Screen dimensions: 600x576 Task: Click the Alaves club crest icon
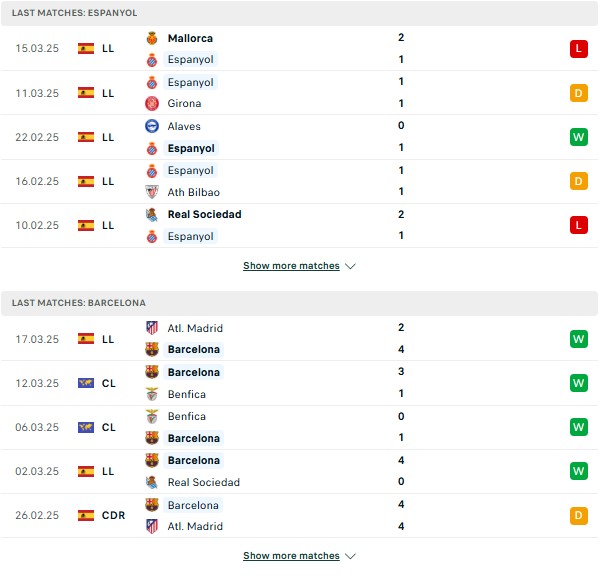click(152, 126)
